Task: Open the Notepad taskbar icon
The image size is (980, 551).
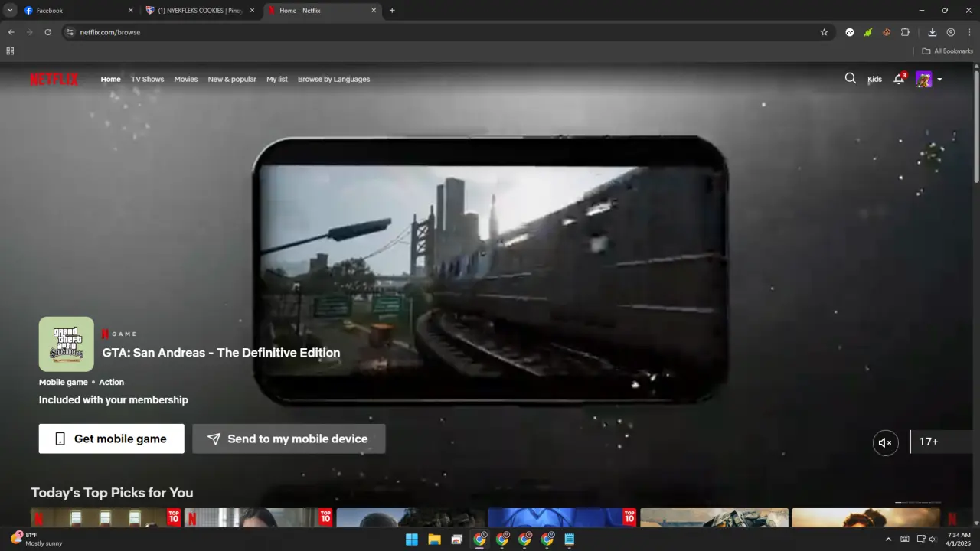Action: click(570, 540)
